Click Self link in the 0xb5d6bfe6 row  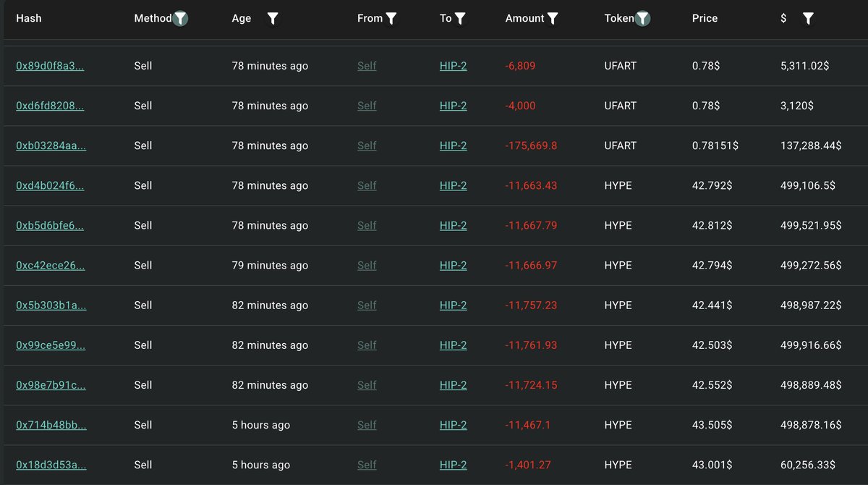pos(367,225)
